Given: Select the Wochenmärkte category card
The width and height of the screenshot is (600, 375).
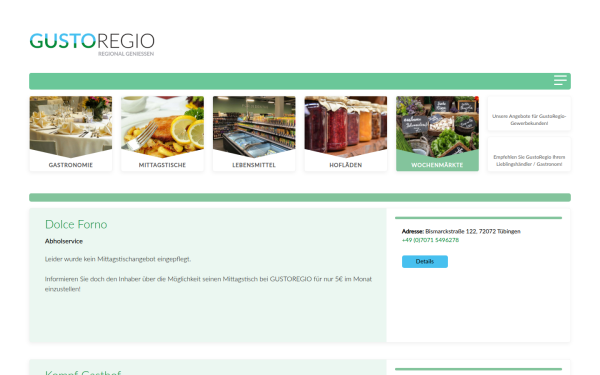Looking at the screenshot, I should pos(437,134).
